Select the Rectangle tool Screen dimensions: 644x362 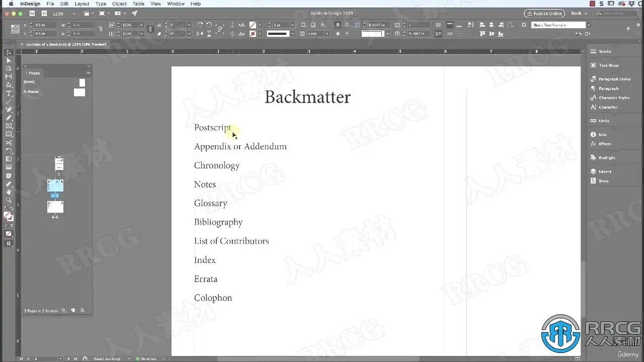pyautogui.click(x=9, y=134)
